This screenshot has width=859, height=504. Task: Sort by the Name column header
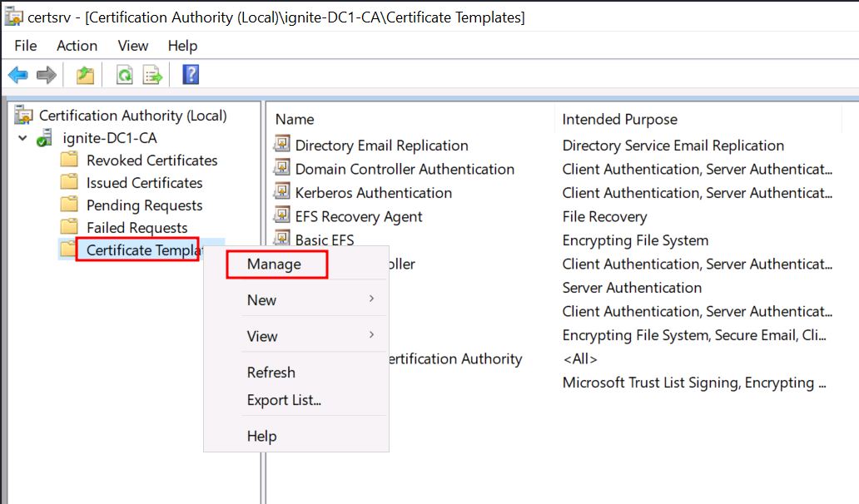pos(295,119)
